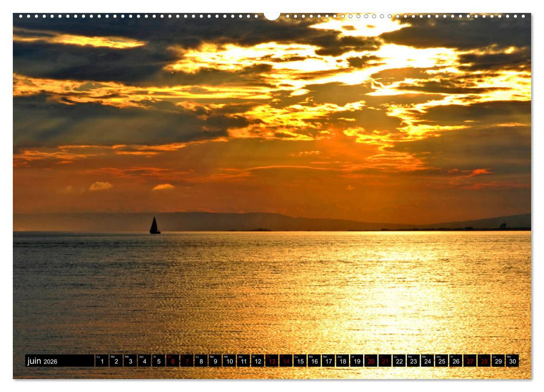
Task: Click date 24 in the date row
Action: tap(427, 361)
